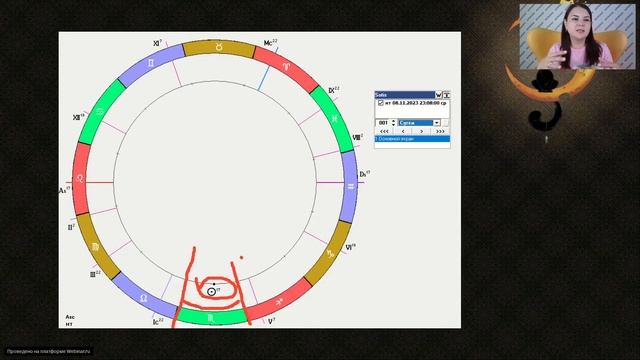The width and height of the screenshot is (640, 360).
Task: Click the Sagittarius sign segment
Action: click(x=279, y=302)
